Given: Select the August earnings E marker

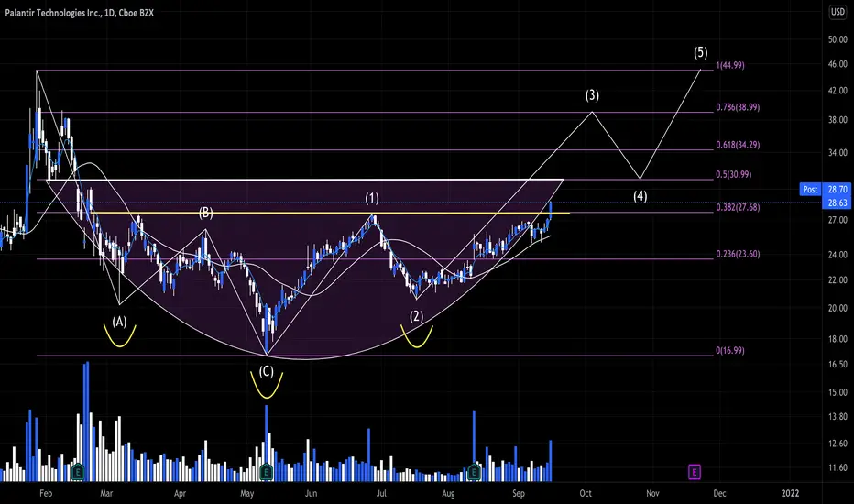Looking at the screenshot, I should (474, 472).
